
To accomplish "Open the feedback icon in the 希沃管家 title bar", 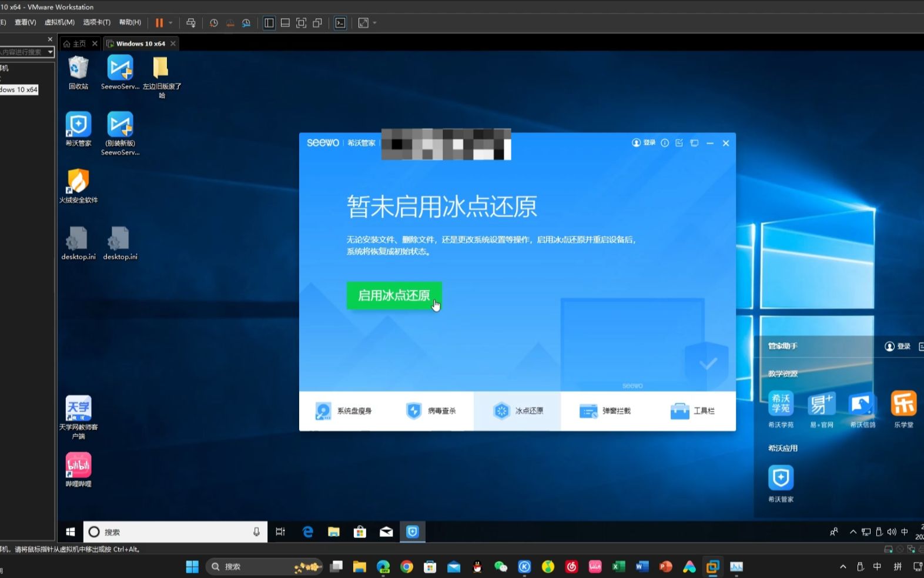I will (x=679, y=143).
